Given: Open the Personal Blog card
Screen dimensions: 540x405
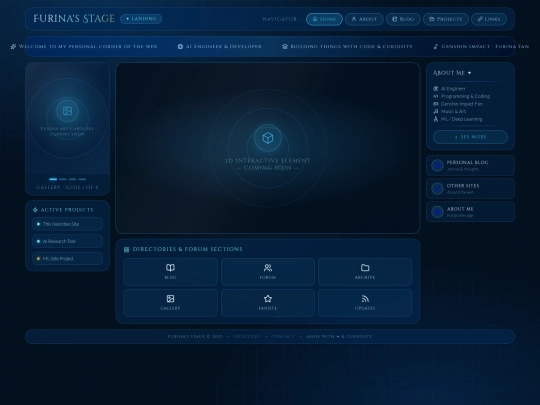Looking at the screenshot, I should click(x=470, y=165).
